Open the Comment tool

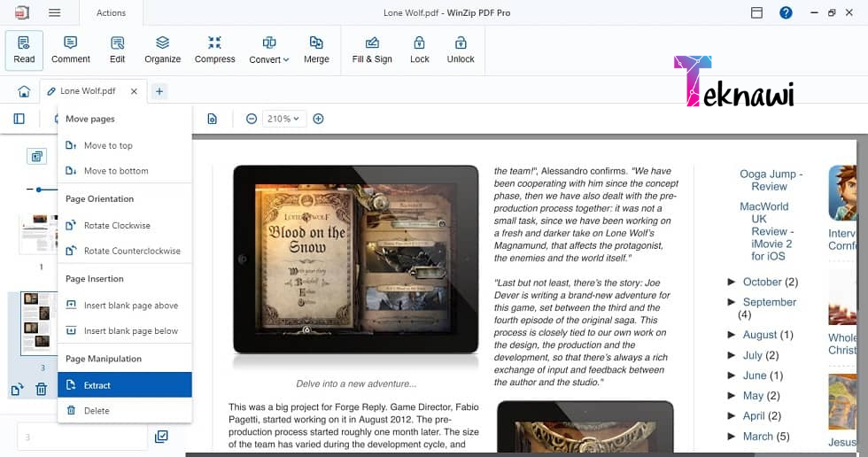point(70,50)
